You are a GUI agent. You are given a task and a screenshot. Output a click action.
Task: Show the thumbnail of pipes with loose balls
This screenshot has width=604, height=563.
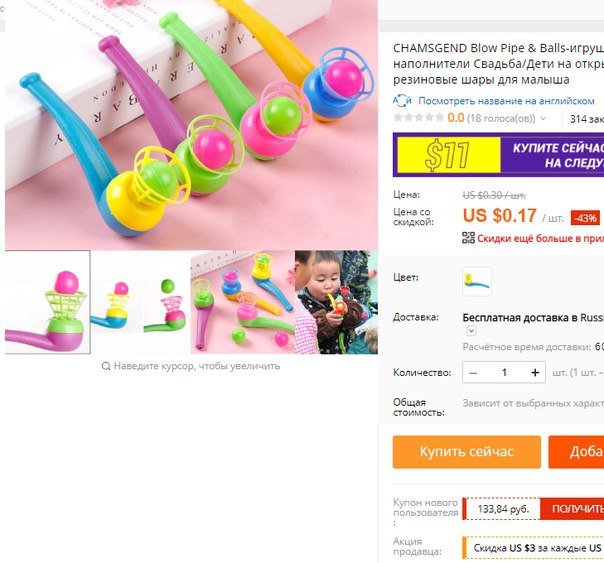(x=243, y=302)
